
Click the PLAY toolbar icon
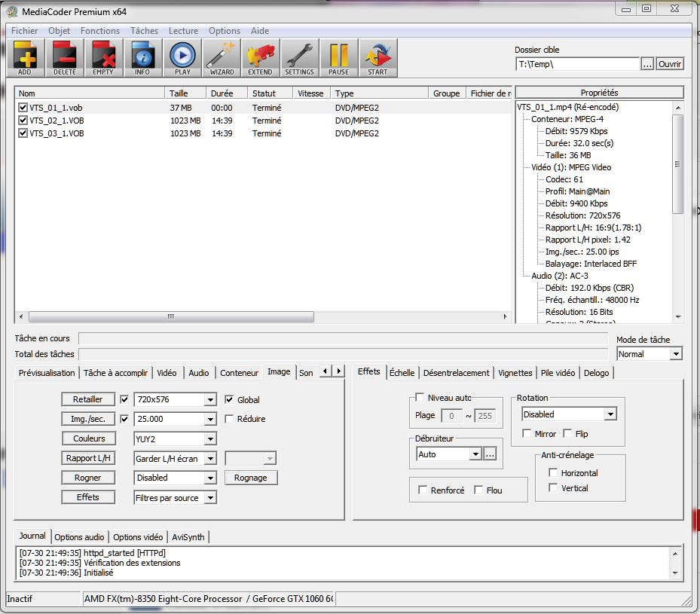pos(182,58)
